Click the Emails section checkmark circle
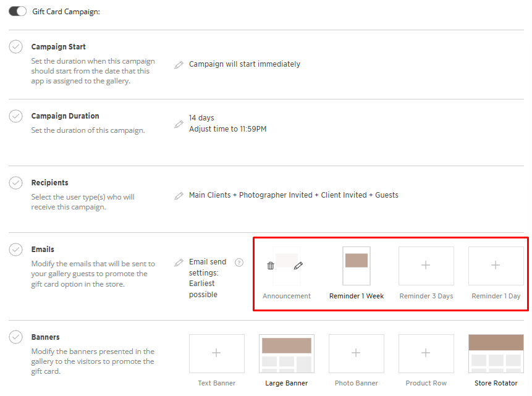Image resolution: width=532 pixels, height=396 pixels. [x=16, y=250]
